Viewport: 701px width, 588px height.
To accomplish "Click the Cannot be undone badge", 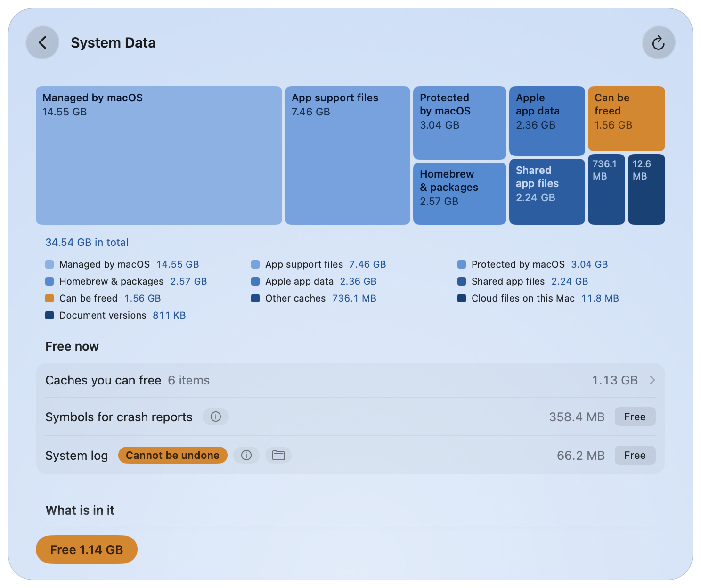I will 172,455.
